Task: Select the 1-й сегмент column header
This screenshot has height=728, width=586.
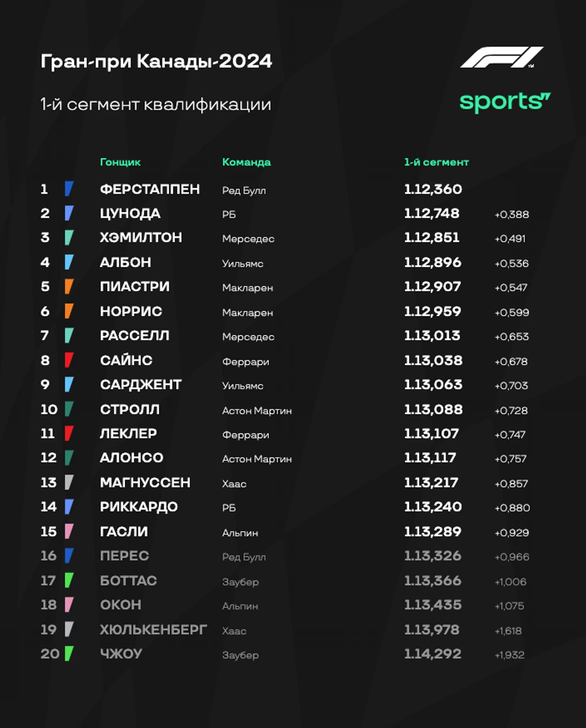Action: (x=436, y=162)
